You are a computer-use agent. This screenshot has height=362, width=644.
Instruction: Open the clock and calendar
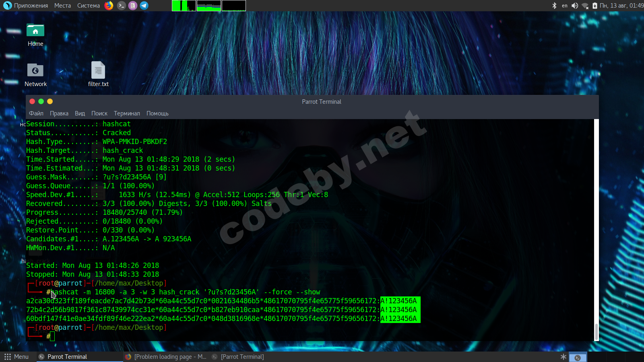[x=621, y=6]
